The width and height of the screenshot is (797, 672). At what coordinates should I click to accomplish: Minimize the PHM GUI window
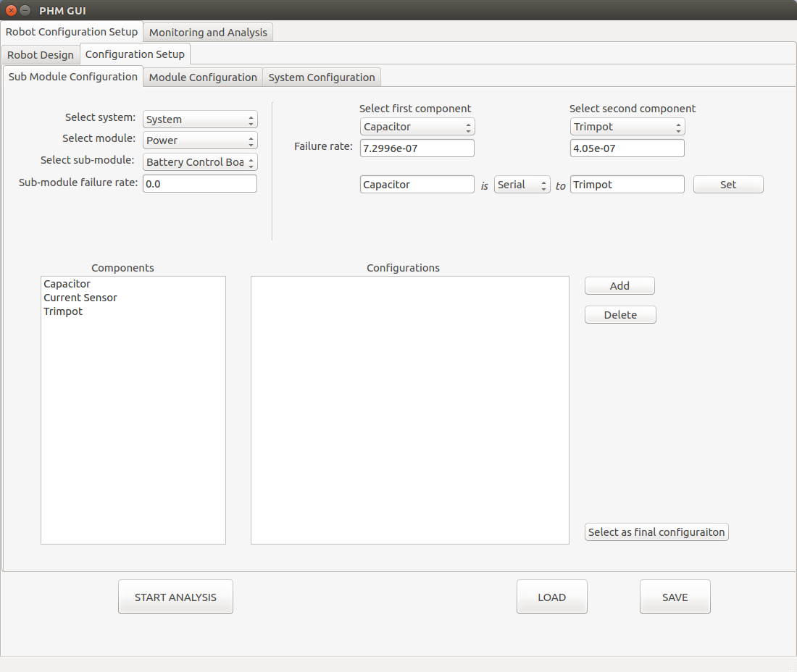click(x=25, y=10)
